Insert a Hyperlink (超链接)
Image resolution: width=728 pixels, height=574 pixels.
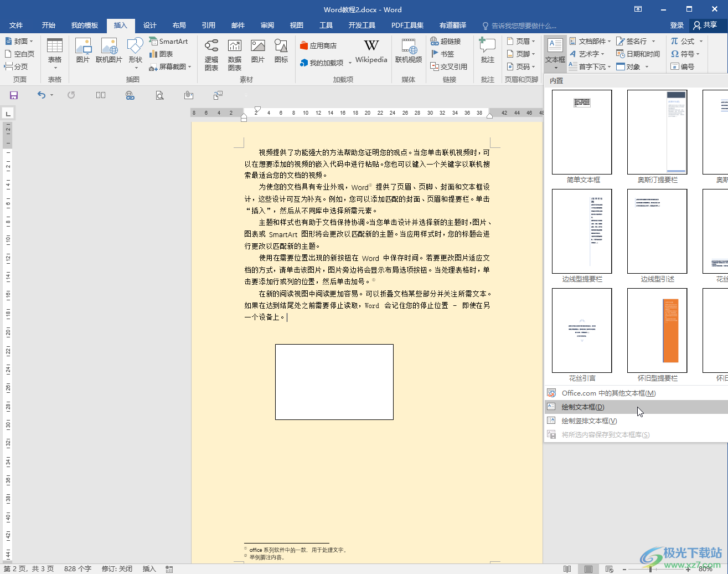(x=446, y=41)
